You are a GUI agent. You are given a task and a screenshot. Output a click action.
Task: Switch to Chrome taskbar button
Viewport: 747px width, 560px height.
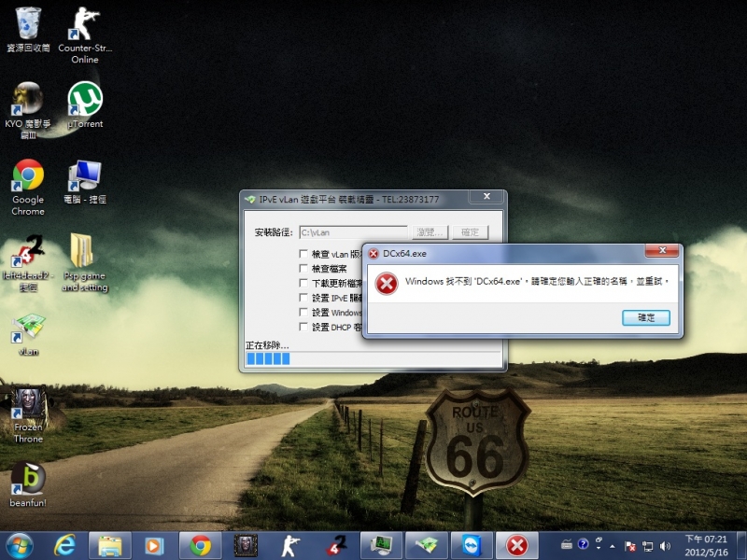[200, 545]
